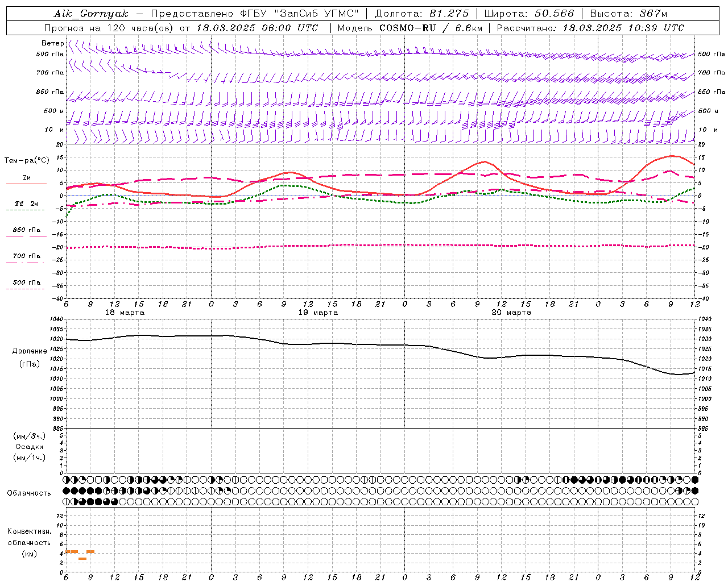
Task: Click the "Тем-ра(°C)" temperature axis title
Action: [27, 161]
